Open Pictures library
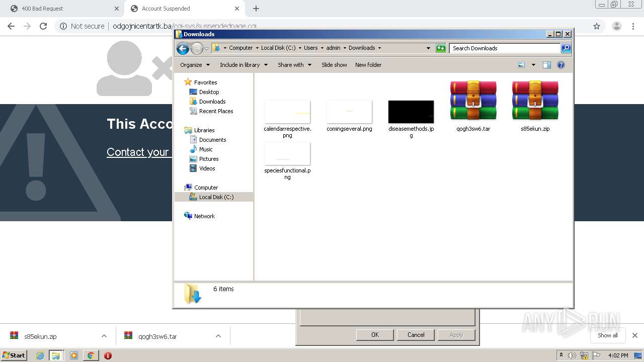This screenshot has height=362, width=644. point(209,159)
